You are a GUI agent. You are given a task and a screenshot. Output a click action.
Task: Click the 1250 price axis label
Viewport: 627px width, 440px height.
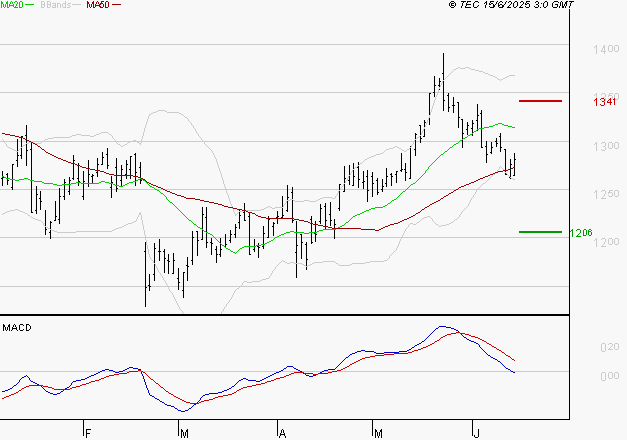[606, 194]
